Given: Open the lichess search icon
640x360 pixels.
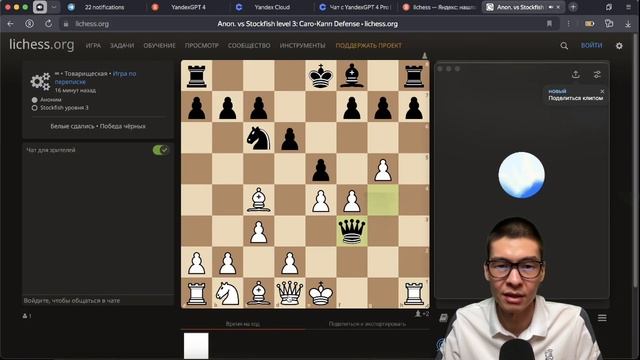Looking at the screenshot, I should coord(564,46).
